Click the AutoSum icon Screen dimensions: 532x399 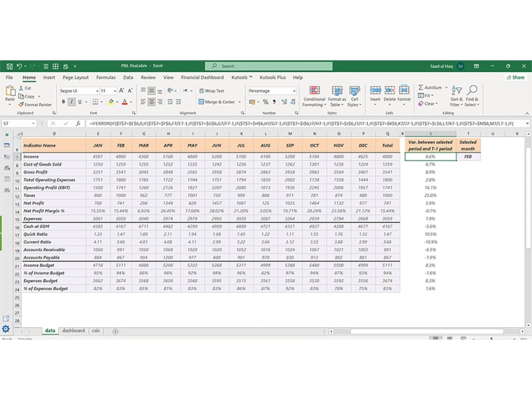420,88
